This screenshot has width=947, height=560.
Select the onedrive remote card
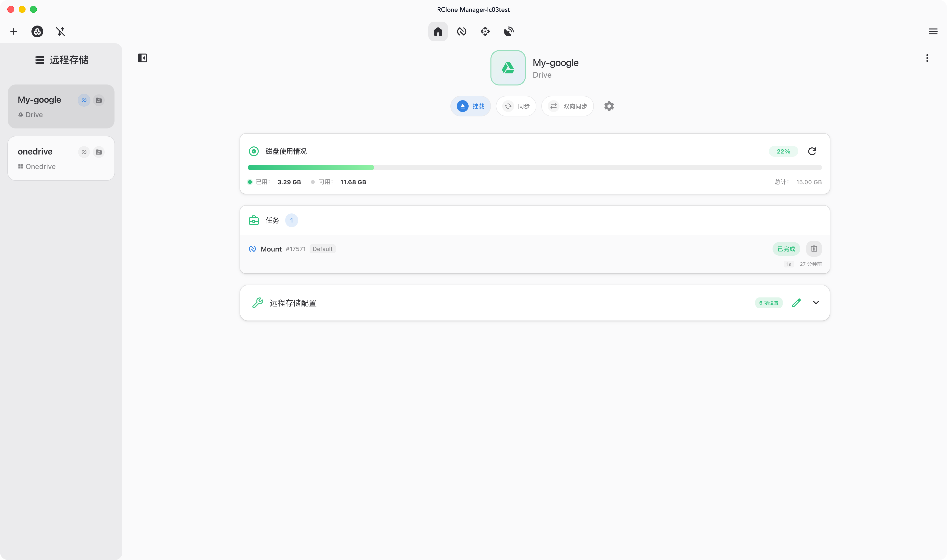coord(61,158)
